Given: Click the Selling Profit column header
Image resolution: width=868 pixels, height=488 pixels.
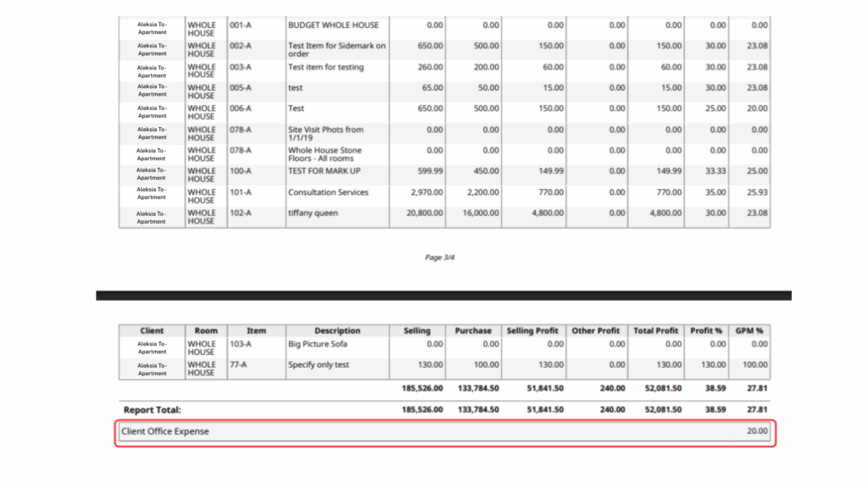Looking at the screenshot, I should pos(532,330).
